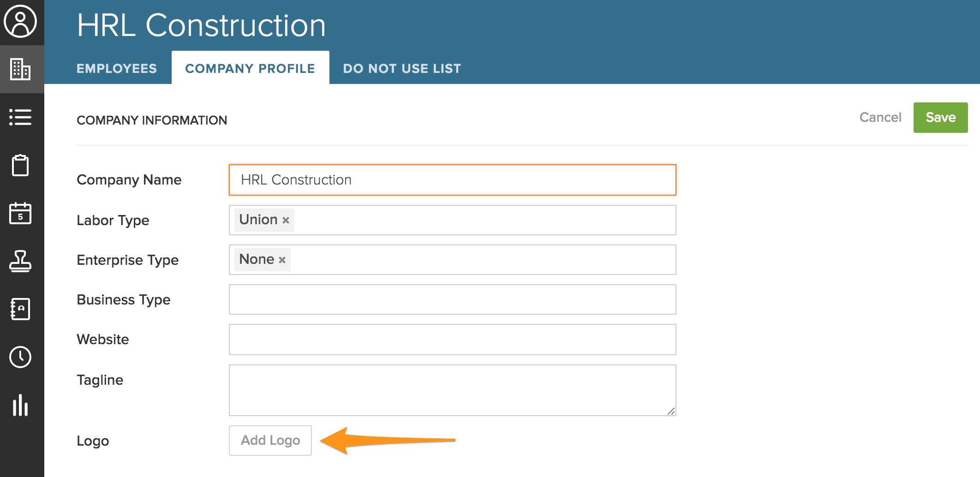Click the Add Logo button
The image size is (980, 477).
coord(270,441)
